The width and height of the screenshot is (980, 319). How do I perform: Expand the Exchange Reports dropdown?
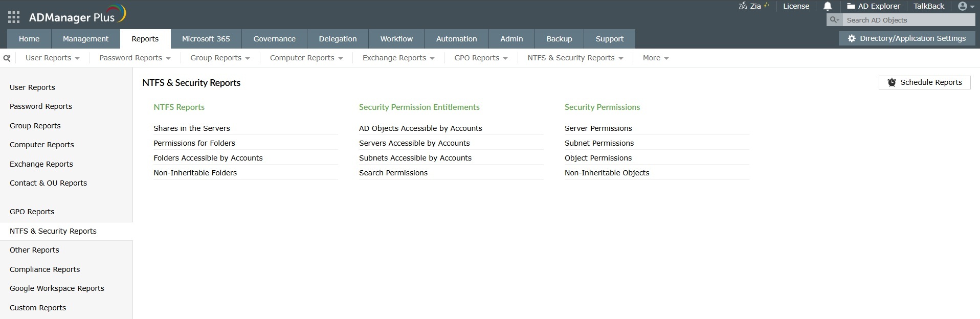[x=398, y=58]
